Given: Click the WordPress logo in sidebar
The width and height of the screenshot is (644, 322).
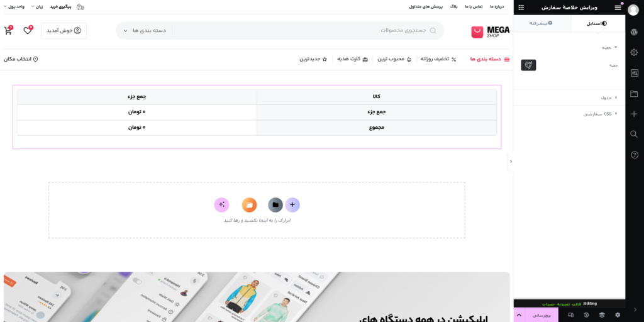Looking at the screenshot, I should click(x=634, y=32).
